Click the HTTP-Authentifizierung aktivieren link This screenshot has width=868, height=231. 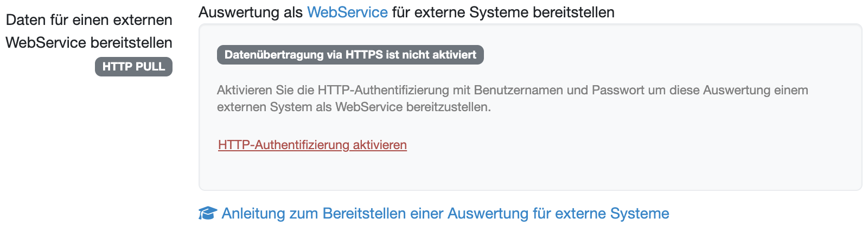(x=312, y=145)
